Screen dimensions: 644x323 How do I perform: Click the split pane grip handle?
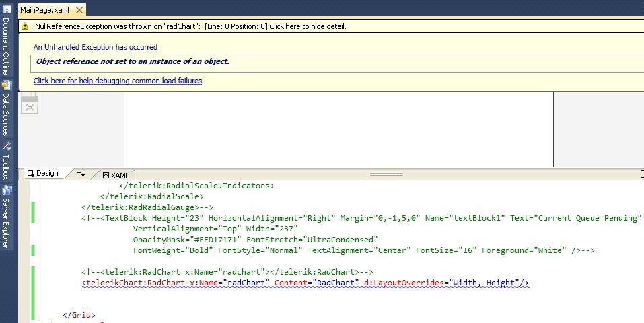(386, 174)
